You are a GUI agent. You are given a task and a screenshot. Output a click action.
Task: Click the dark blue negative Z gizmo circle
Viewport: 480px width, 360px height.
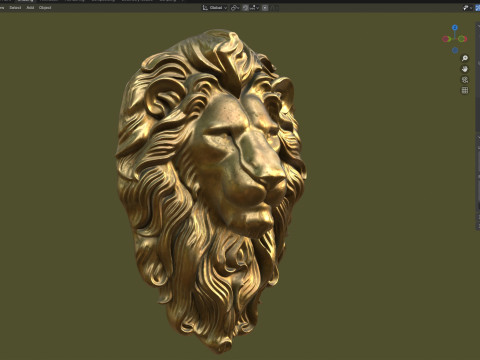(x=455, y=50)
